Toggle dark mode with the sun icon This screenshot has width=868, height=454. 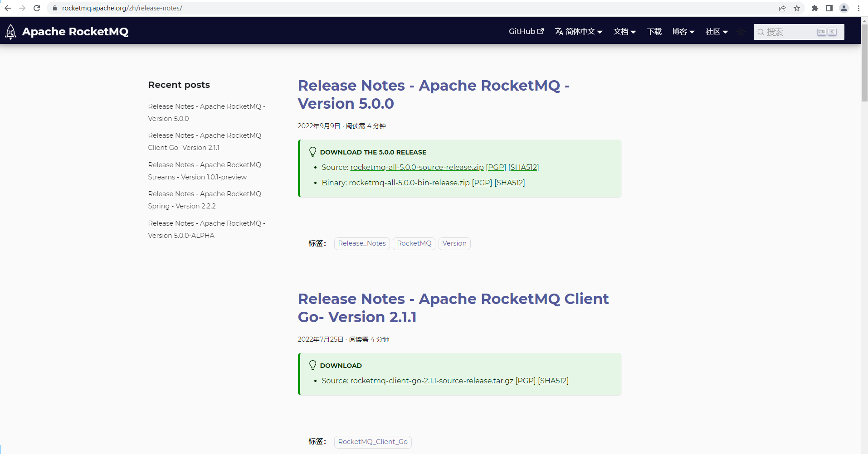click(x=741, y=32)
